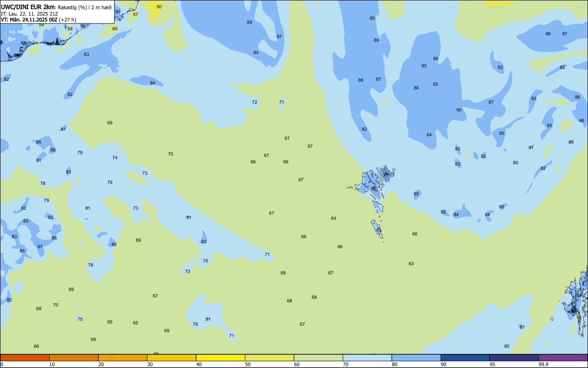Click the '0' legend scale label
The height and width of the screenshot is (368, 588).
pyautogui.click(x=2, y=364)
